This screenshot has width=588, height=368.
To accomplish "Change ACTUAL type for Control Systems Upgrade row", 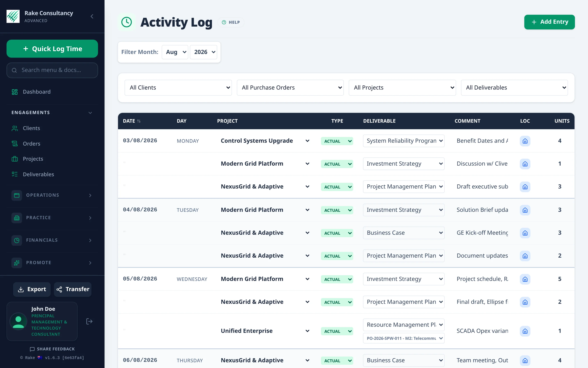I will click(x=337, y=141).
